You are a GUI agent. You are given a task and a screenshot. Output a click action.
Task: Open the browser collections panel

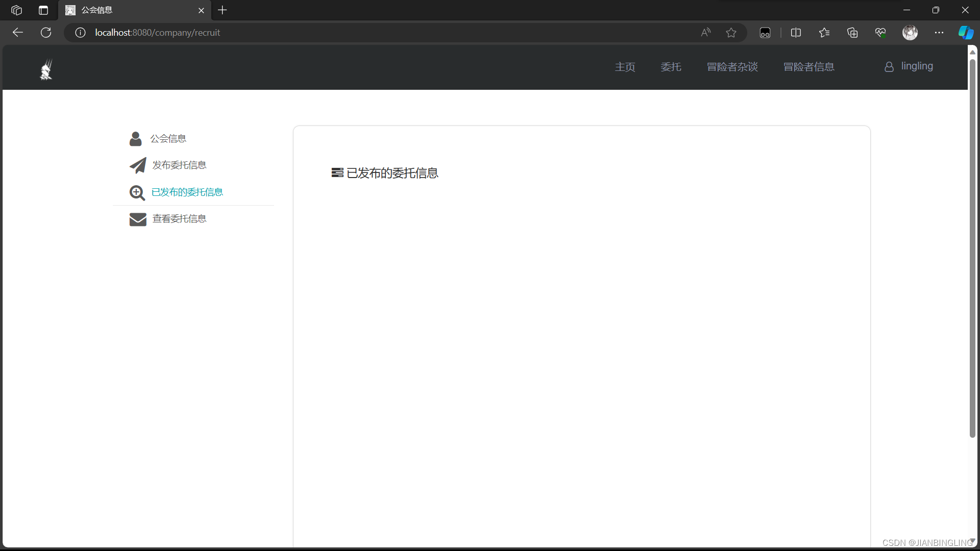tap(852, 33)
